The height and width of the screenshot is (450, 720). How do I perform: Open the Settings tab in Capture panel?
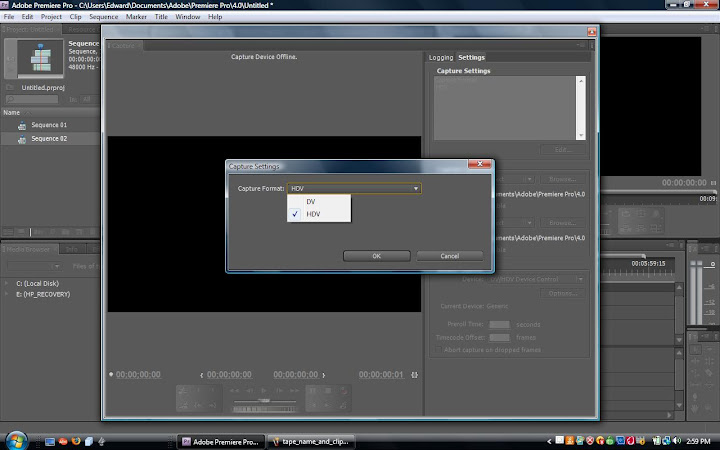click(x=471, y=57)
